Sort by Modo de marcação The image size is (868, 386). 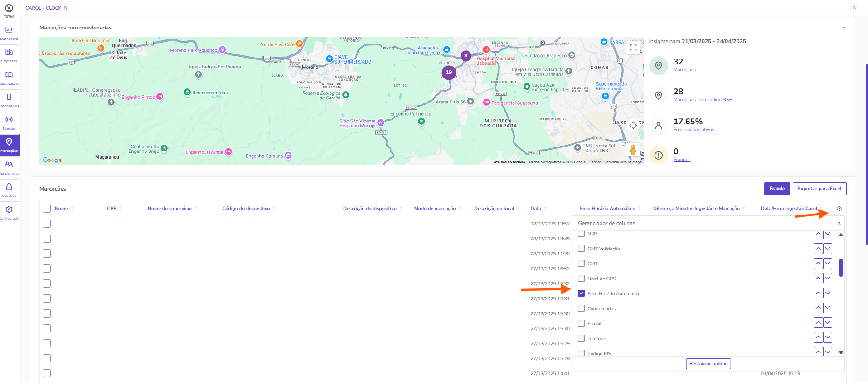tap(437, 209)
